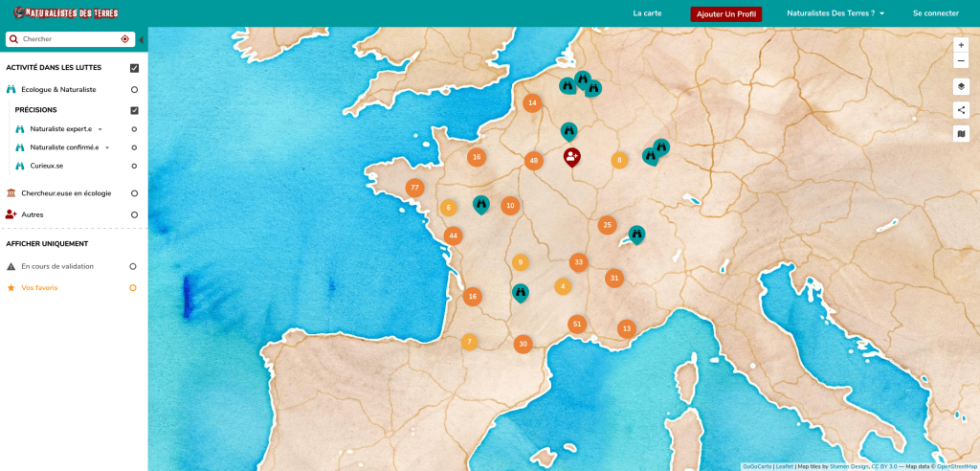The height and width of the screenshot is (471, 980).
Task: Click Se connecter to log in
Action: coord(935,13)
